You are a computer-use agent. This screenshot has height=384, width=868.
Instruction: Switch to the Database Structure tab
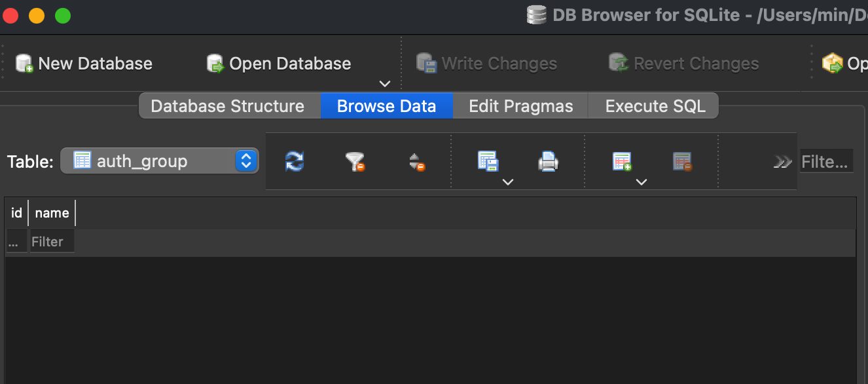coord(228,106)
